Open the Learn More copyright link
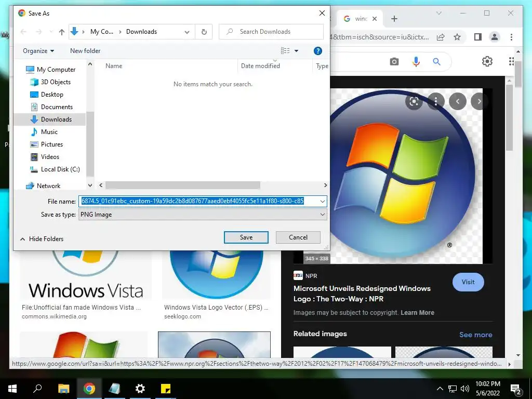532x399 pixels. click(417, 313)
